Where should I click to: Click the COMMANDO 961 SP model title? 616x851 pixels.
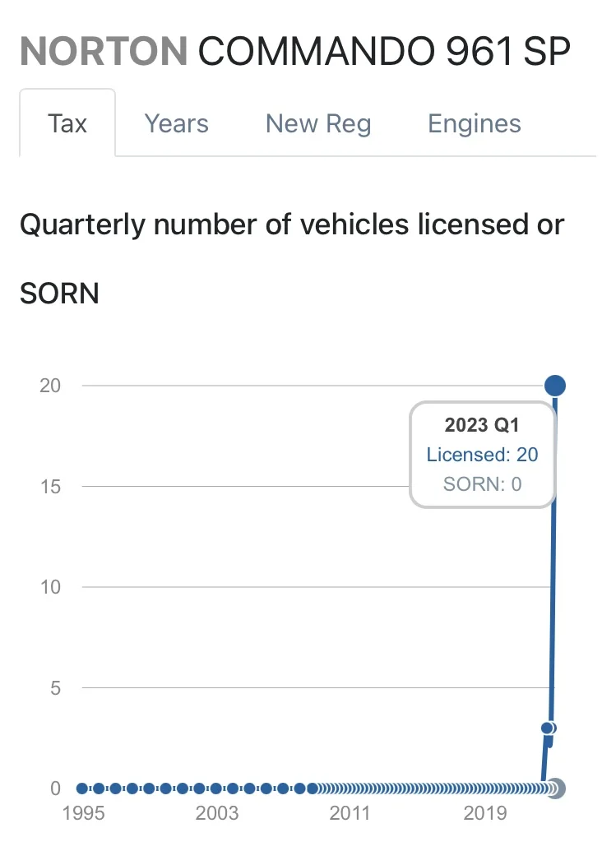pyautogui.click(x=384, y=52)
